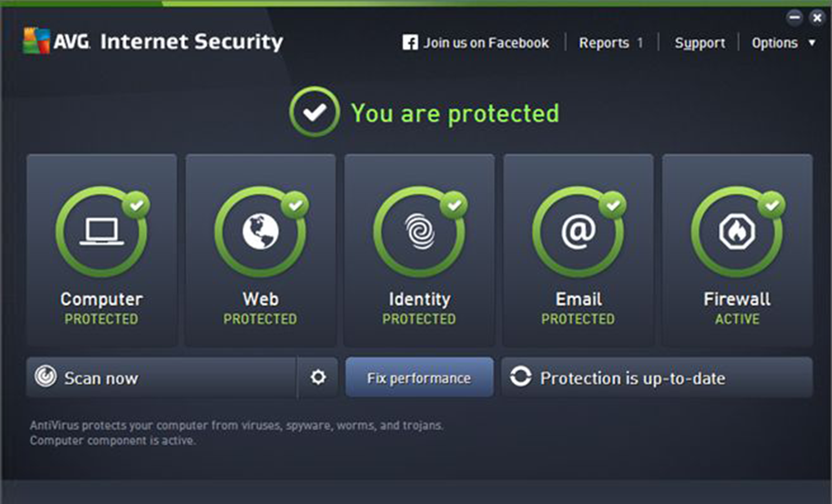Click the update refresh icon

[x=521, y=378]
